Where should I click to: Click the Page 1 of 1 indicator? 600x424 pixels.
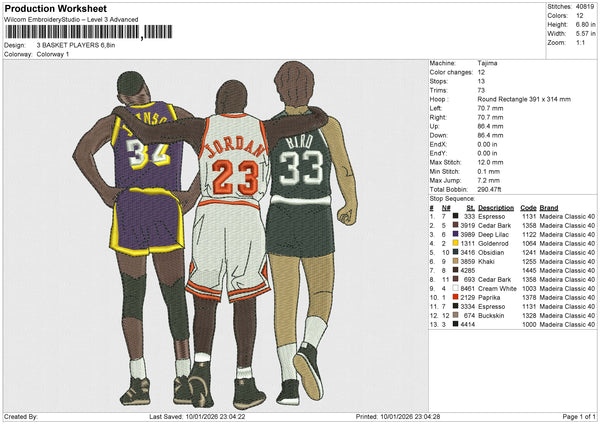tap(579, 417)
